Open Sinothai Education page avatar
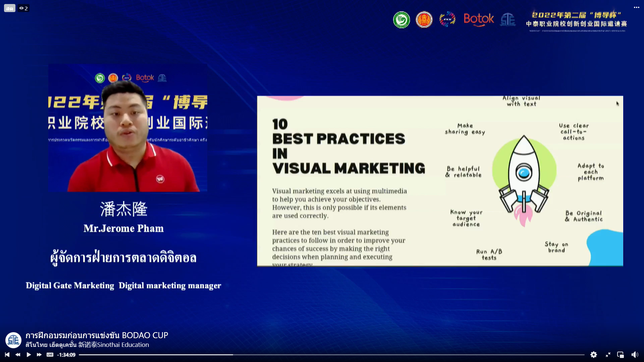644x362 pixels. tap(13, 340)
